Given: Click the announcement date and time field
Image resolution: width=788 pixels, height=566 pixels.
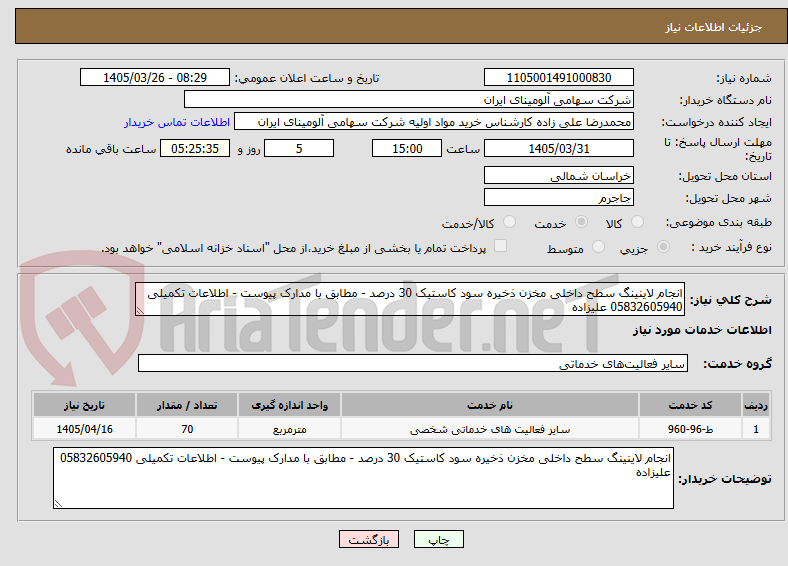Looking at the screenshot, I should tap(155, 77).
